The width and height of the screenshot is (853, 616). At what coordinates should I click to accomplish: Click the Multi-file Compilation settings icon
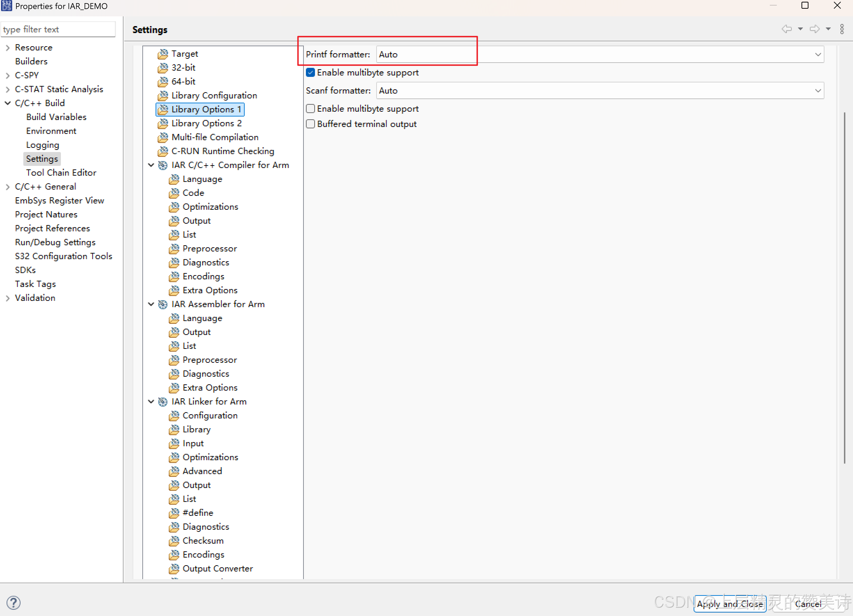tap(163, 137)
